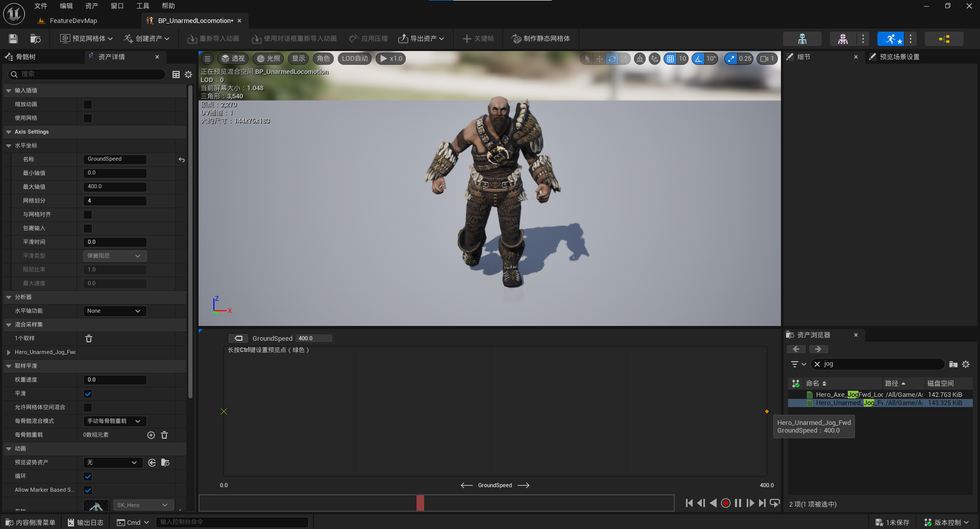Open viewport hamburger options menu

207,59
